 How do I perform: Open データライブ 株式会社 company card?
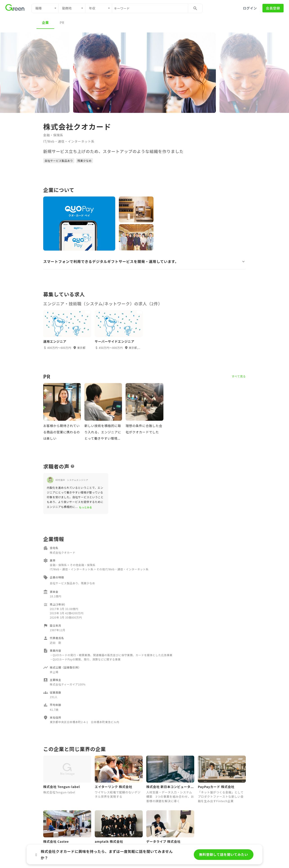click(170, 827)
